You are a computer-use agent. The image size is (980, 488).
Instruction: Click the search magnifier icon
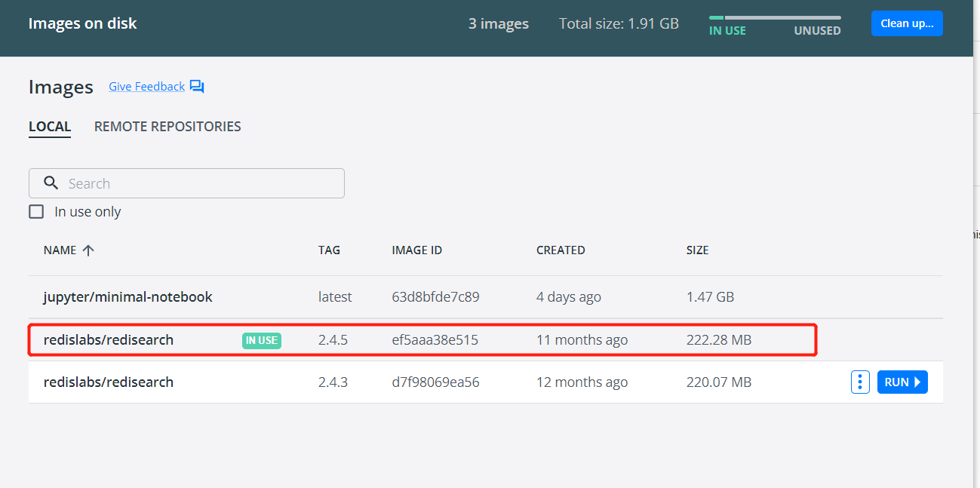51,183
